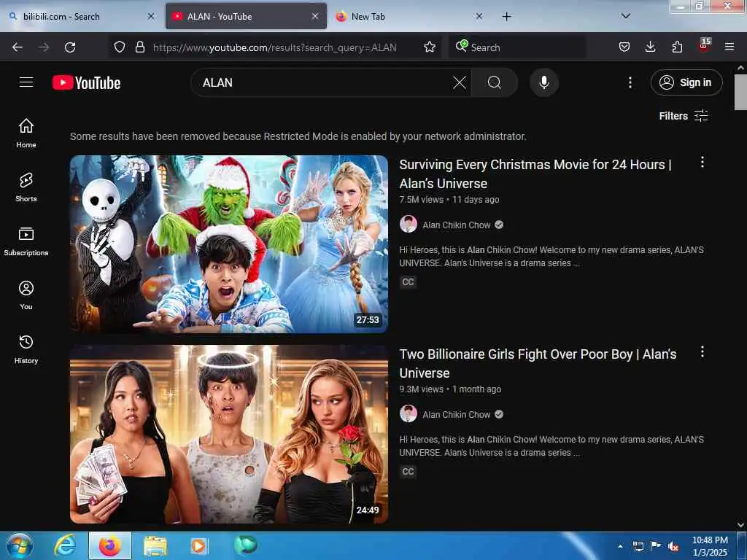Close the New Tab tab
The height and width of the screenshot is (560, 747).
pos(479,16)
